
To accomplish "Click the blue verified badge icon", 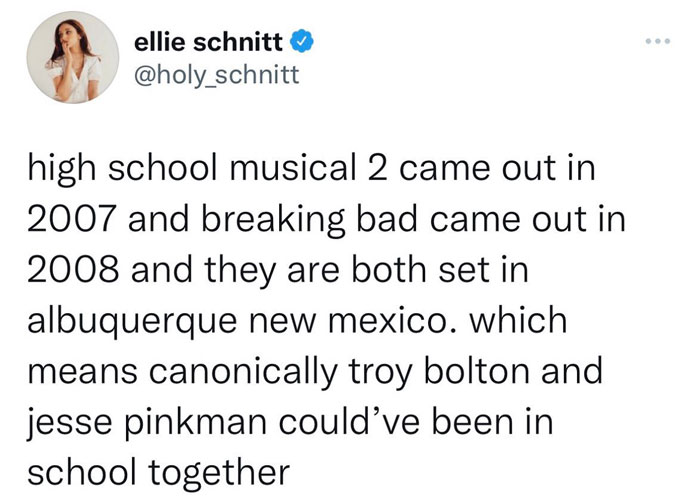I will click(302, 42).
